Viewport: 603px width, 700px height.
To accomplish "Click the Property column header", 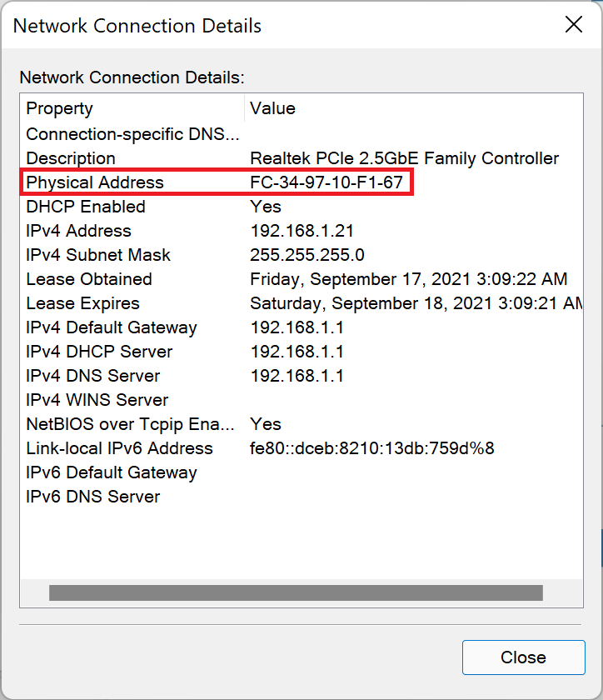I will pos(59,108).
